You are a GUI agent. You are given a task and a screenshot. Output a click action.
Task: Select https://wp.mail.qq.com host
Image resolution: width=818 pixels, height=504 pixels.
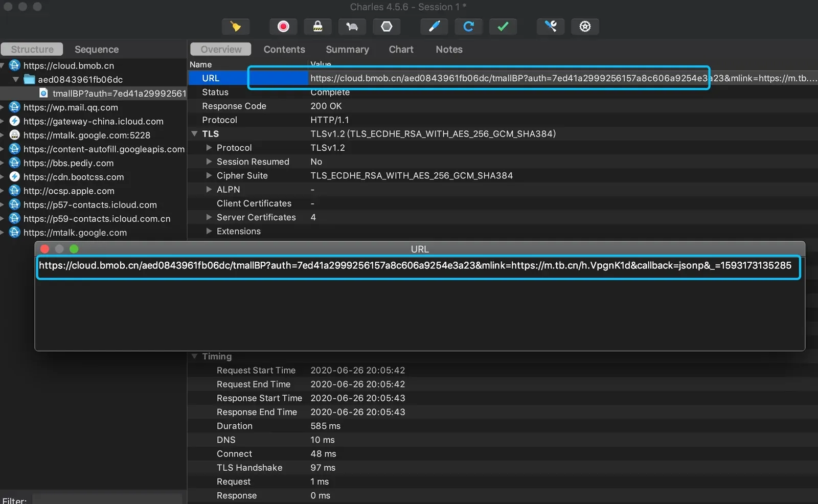[x=71, y=107]
